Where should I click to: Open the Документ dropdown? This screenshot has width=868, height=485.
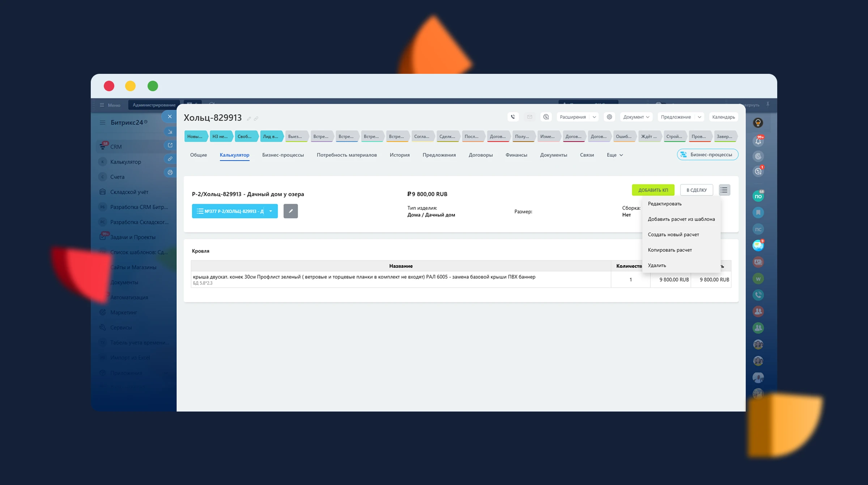[x=636, y=117]
